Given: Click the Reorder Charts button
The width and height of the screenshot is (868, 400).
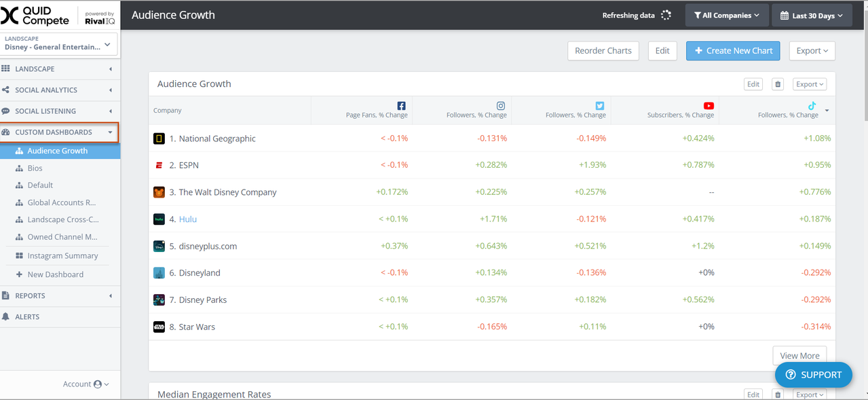Looking at the screenshot, I should click(603, 51).
